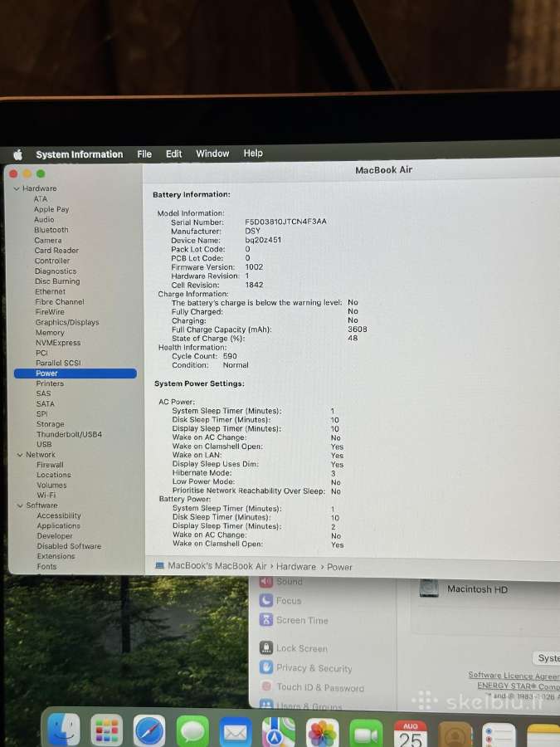The height and width of the screenshot is (747, 560).
Task: Select Accessibility under Software
Action: tap(59, 515)
